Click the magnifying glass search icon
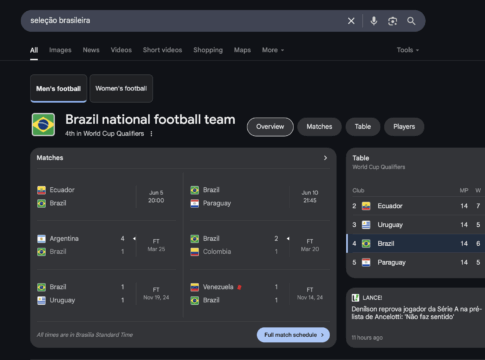 (x=411, y=21)
